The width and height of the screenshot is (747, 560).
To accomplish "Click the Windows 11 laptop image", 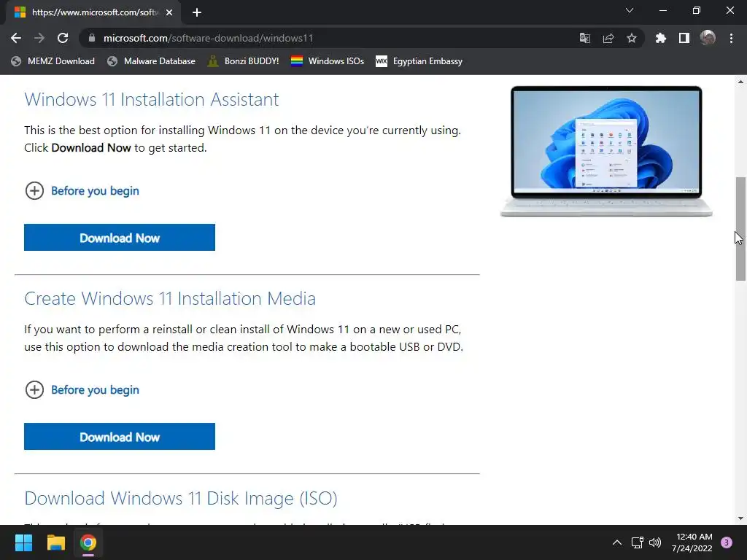I will (606, 152).
